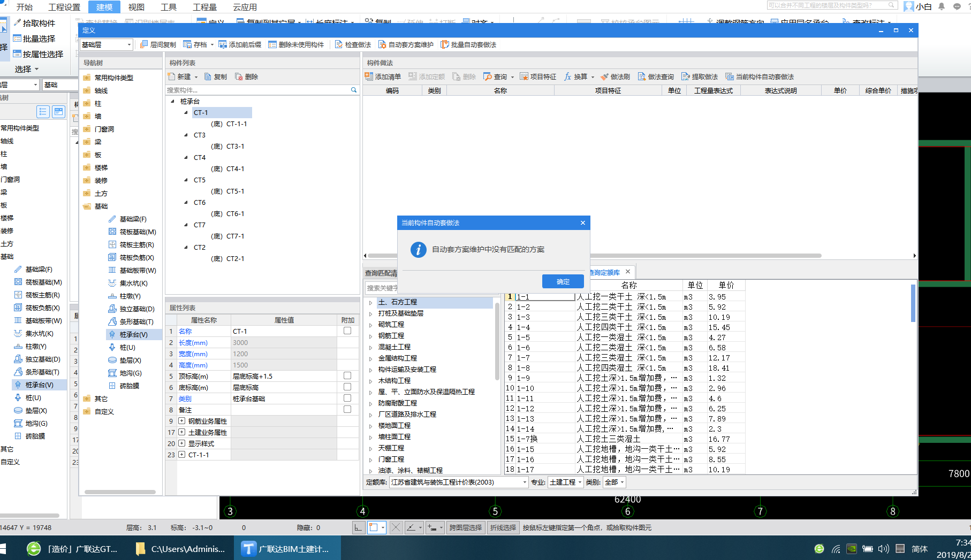The image size is (971, 560).
Task: Click 检查做法 icon
Action: point(339,44)
